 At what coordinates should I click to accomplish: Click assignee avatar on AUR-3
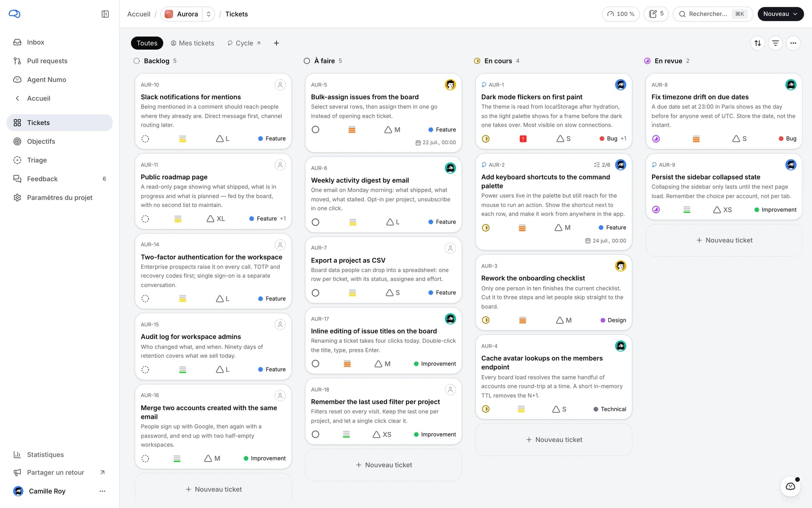click(620, 266)
